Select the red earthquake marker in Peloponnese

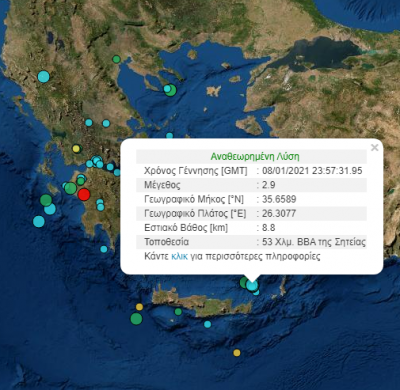coord(84,194)
